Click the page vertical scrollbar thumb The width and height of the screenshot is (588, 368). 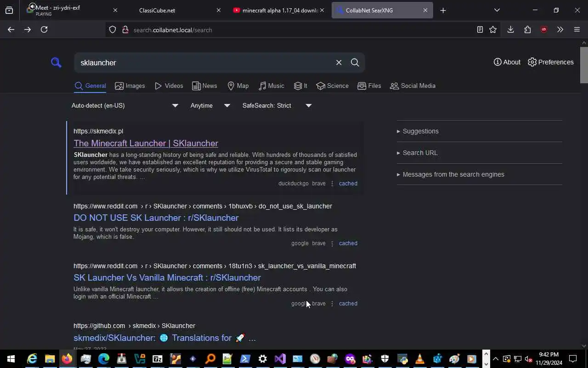coord(584,64)
